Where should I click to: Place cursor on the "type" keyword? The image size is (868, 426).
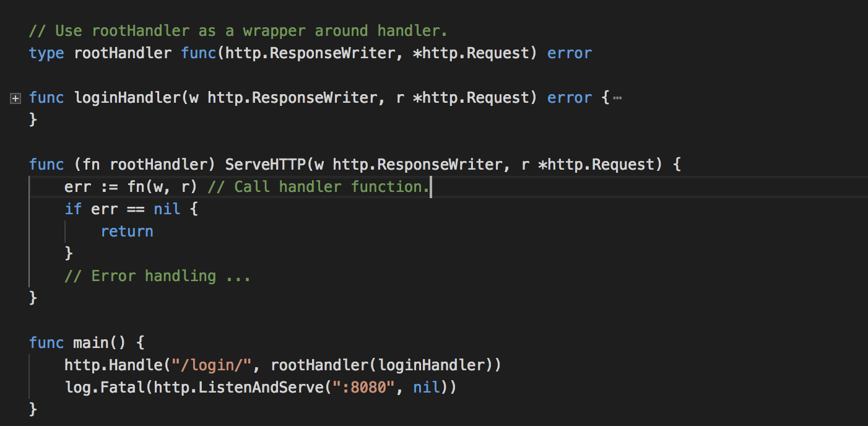point(46,53)
